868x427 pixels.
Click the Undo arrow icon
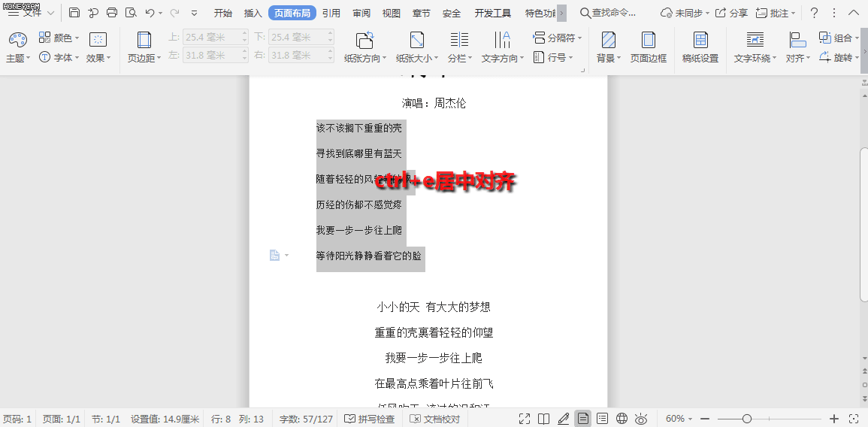tap(150, 13)
